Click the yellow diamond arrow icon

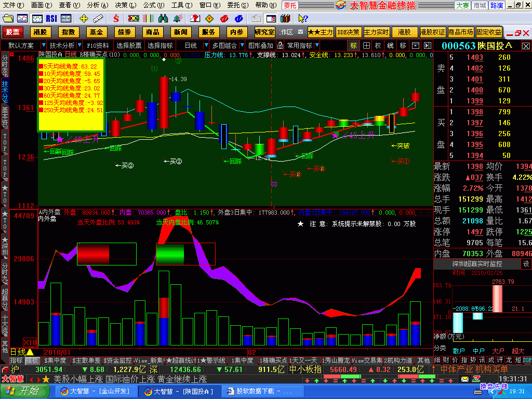209,18
